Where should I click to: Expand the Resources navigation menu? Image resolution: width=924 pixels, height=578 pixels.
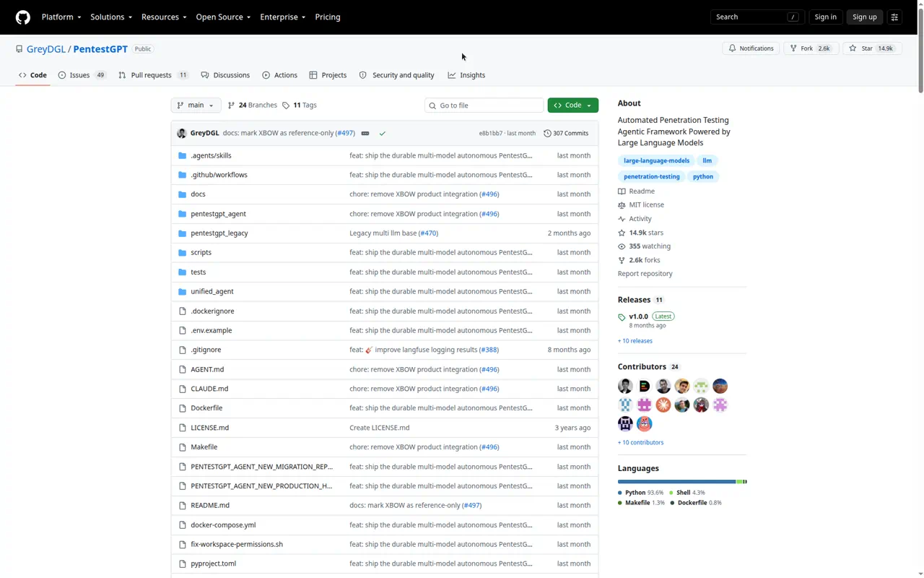(x=164, y=17)
